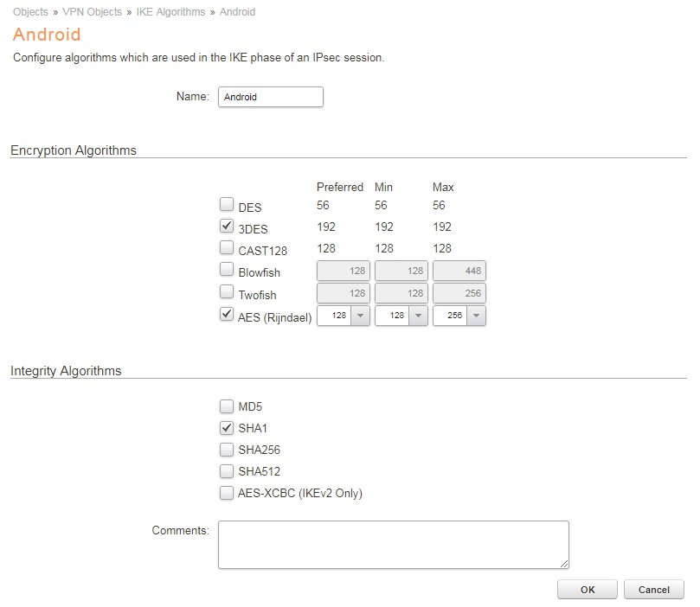Open IKE Algorithms breadcrumb link

pyautogui.click(x=170, y=12)
